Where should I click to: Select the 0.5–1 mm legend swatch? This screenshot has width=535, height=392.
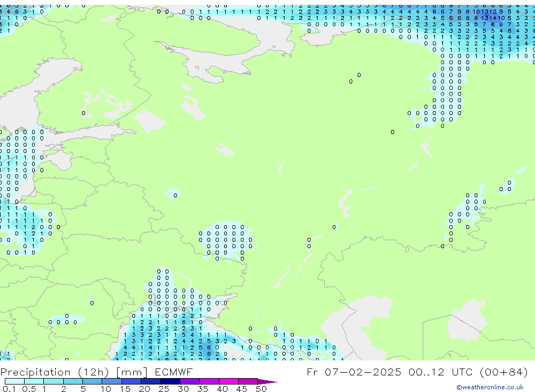[34, 381]
